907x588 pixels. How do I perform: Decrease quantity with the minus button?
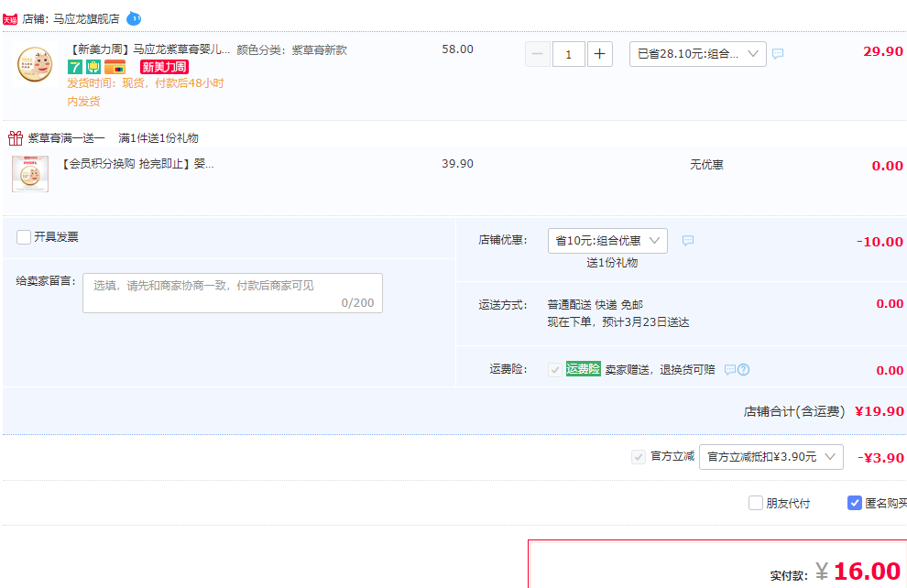538,54
